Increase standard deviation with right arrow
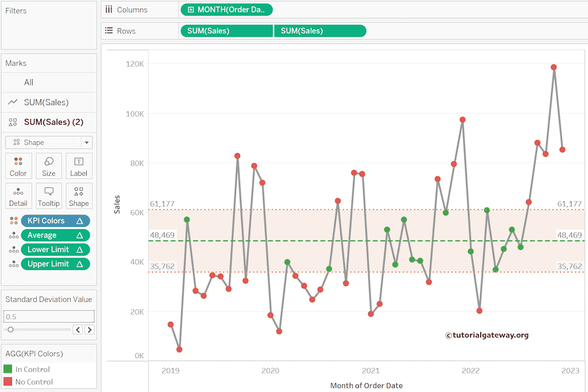The height and width of the screenshot is (392, 588). (90, 329)
